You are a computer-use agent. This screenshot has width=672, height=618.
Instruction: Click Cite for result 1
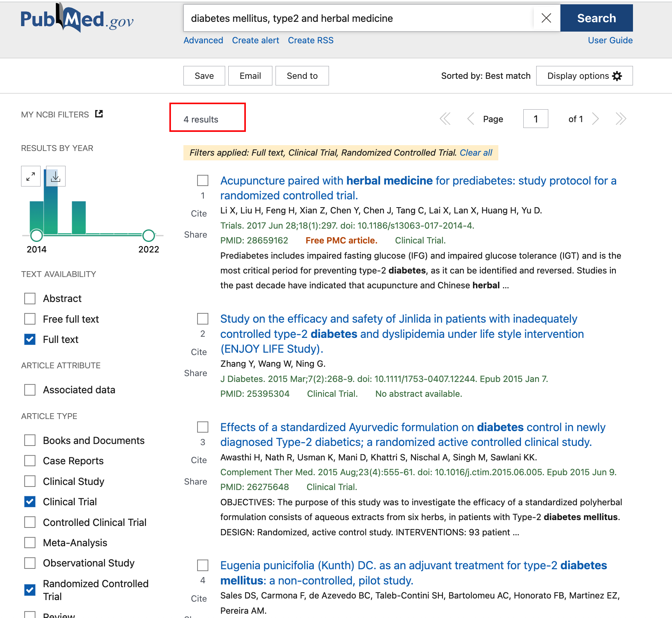pos(199,213)
